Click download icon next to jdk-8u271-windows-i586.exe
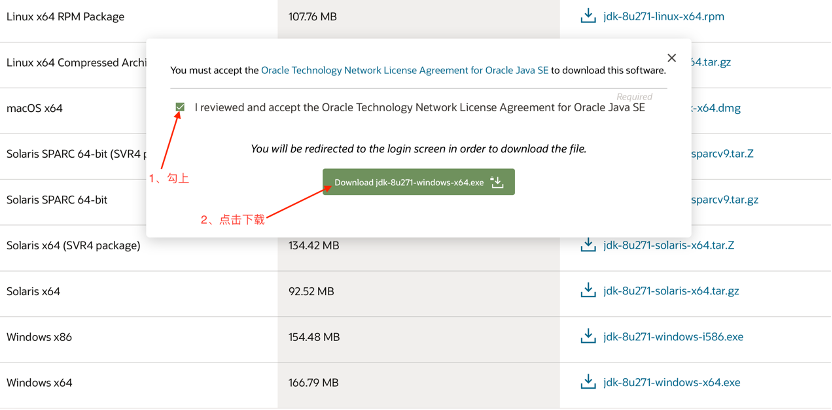The width and height of the screenshot is (832, 410). click(x=588, y=337)
